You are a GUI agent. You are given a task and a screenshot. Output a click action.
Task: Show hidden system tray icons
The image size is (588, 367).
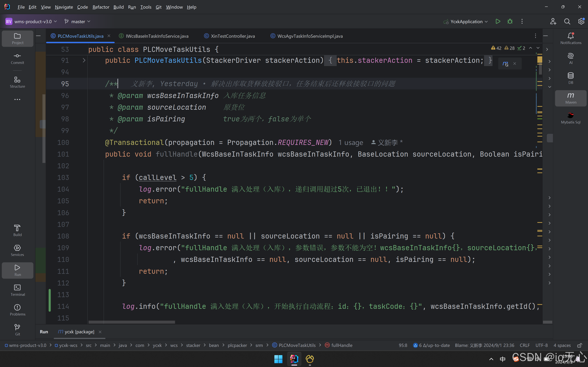click(491, 359)
